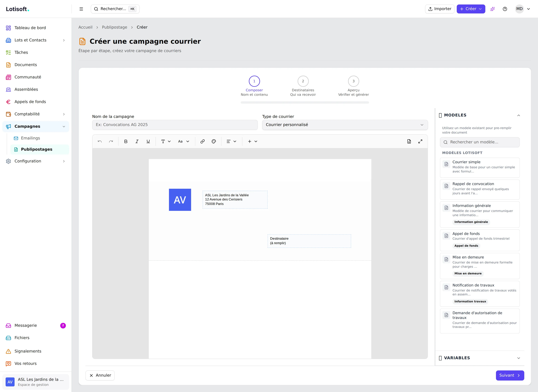Screen dimensions: 538x392
Task: Select Publipostages submenu item
Action: coord(40,149)
